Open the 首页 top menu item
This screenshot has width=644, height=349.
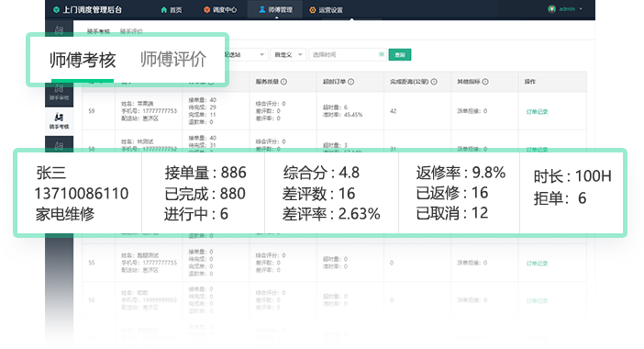coord(172,10)
